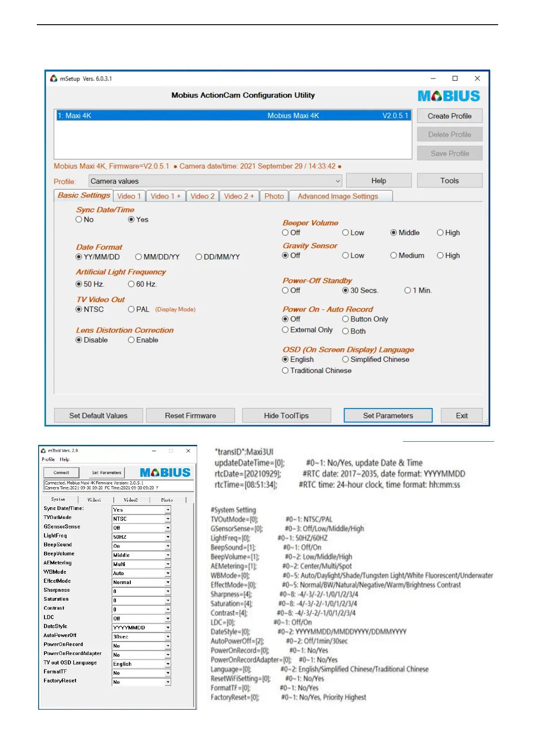The width and height of the screenshot is (535, 756).
Task: Expand DateStyle dropdown in mTool
Action: click(x=168, y=628)
